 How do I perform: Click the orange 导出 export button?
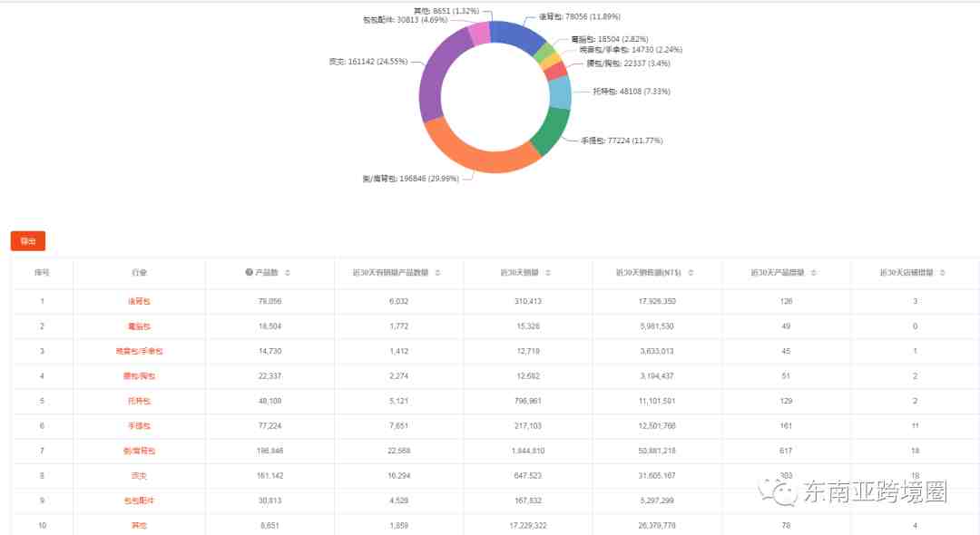(28, 241)
